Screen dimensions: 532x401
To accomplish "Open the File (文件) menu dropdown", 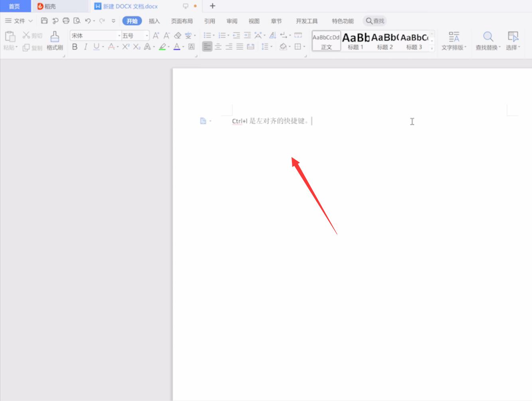I will (19, 21).
